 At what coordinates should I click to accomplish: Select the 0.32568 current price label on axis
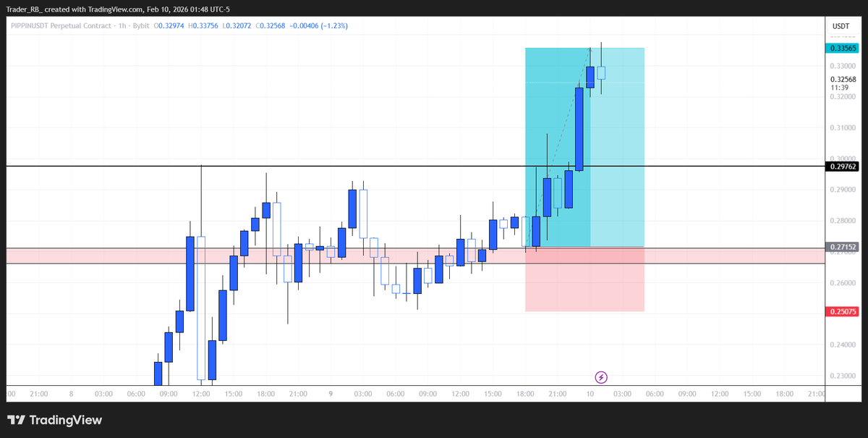coord(843,80)
